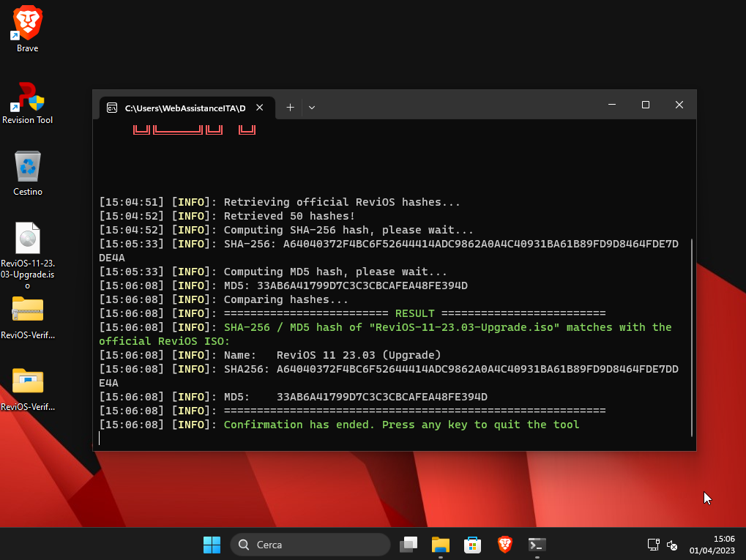Select the ReviOS-11-23.03-Upgrade.iso file
Screen dimensions: 746x560
[28, 255]
